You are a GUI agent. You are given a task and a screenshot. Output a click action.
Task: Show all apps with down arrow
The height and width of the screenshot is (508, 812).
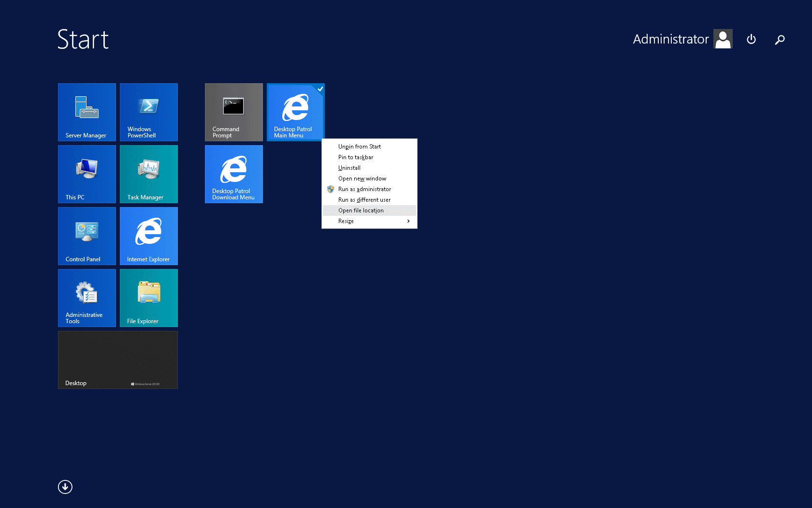click(65, 487)
